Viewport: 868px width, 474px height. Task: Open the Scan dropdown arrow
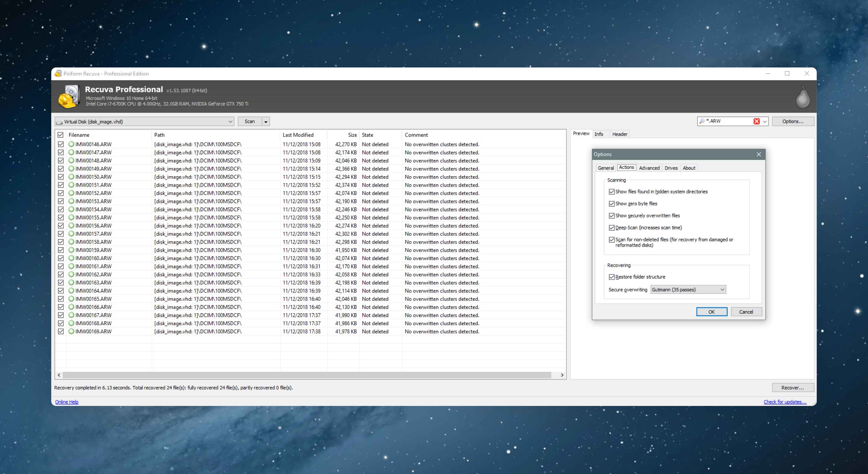pos(265,121)
